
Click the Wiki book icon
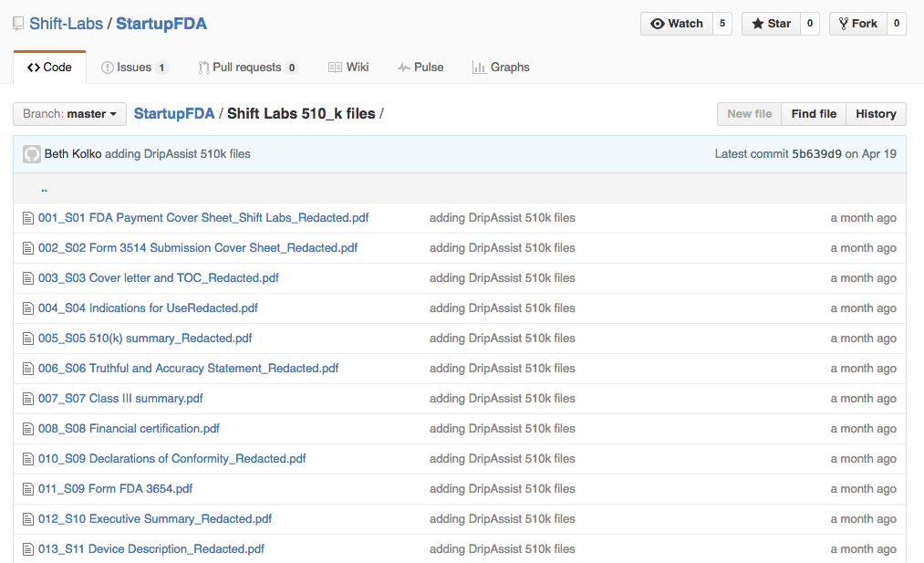335,68
